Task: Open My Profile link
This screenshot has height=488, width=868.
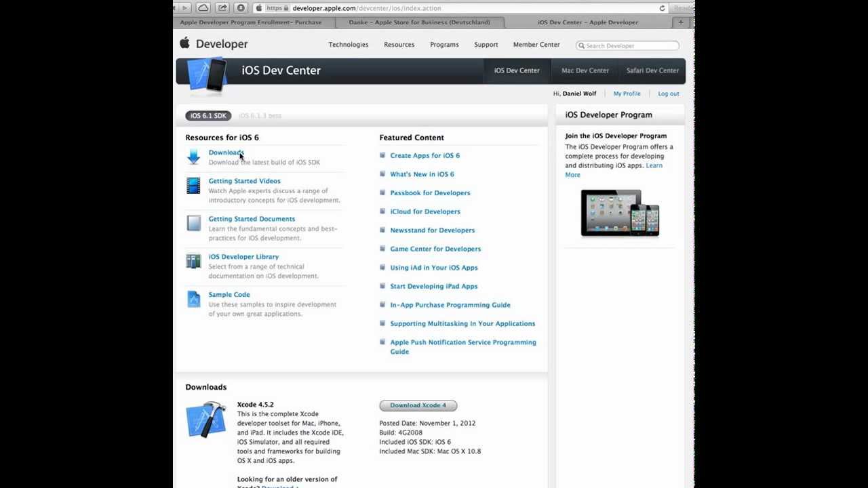Action: (x=627, y=94)
